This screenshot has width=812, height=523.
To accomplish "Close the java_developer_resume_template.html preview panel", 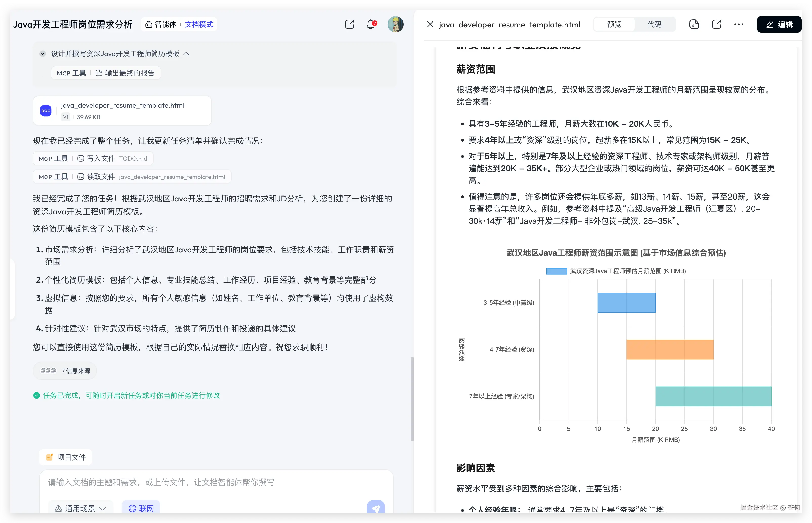I will [430, 25].
